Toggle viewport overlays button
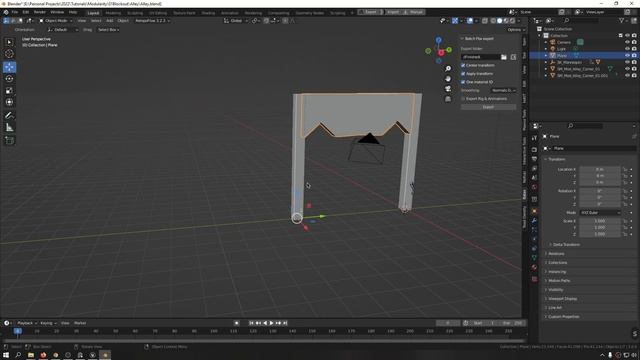Image resolution: width=640 pixels, height=360 pixels. click(x=470, y=20)
